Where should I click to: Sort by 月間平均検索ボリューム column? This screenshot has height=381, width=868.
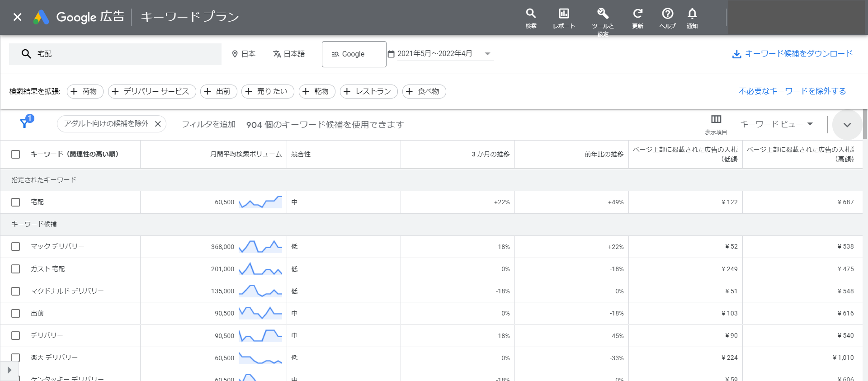click(246, 154)
